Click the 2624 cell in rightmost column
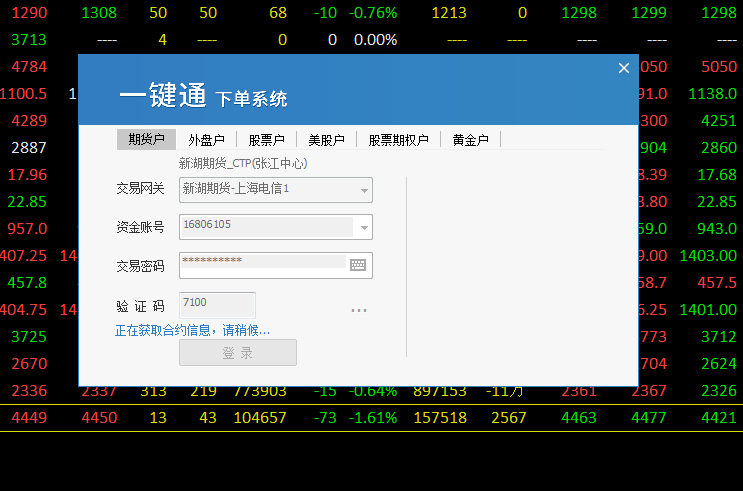The height and width of the screenshot is (491, 743). tap(719, 364)
